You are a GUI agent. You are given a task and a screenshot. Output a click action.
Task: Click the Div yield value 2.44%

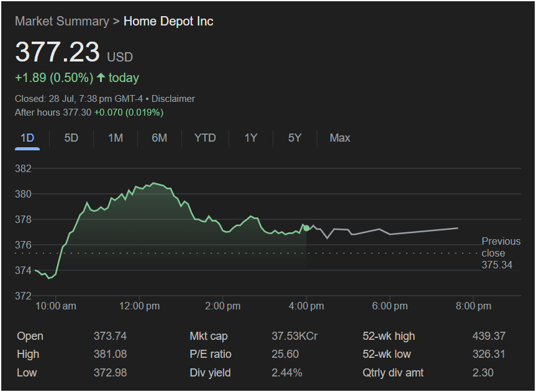(287, 373)
